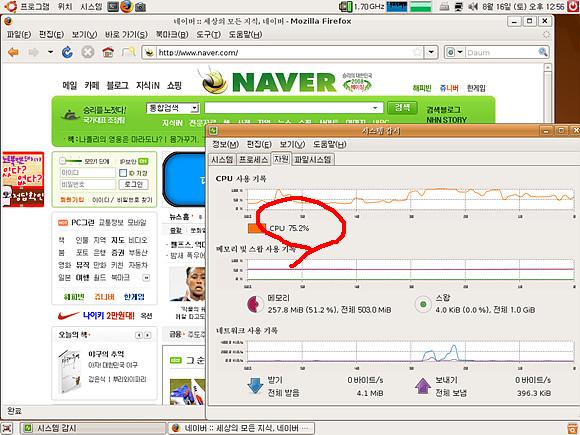Viewport: 580px width, 435px height.
Task: Click the green Naver 검색 button
Action: coord(402,108)
